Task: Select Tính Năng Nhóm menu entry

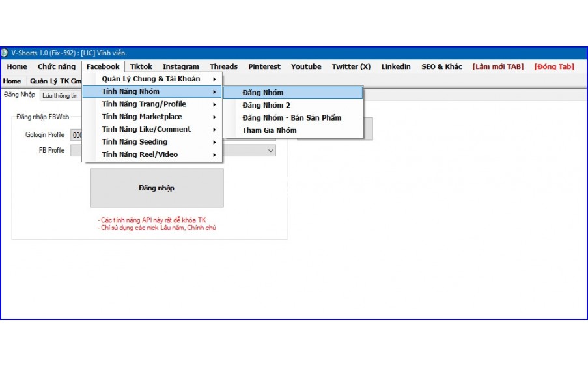Action: 152,91
